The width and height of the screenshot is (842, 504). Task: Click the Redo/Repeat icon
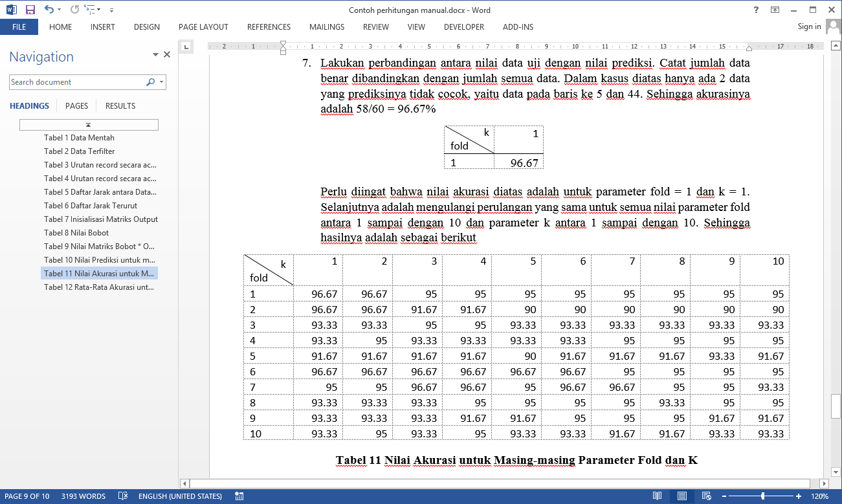[74, 10]
